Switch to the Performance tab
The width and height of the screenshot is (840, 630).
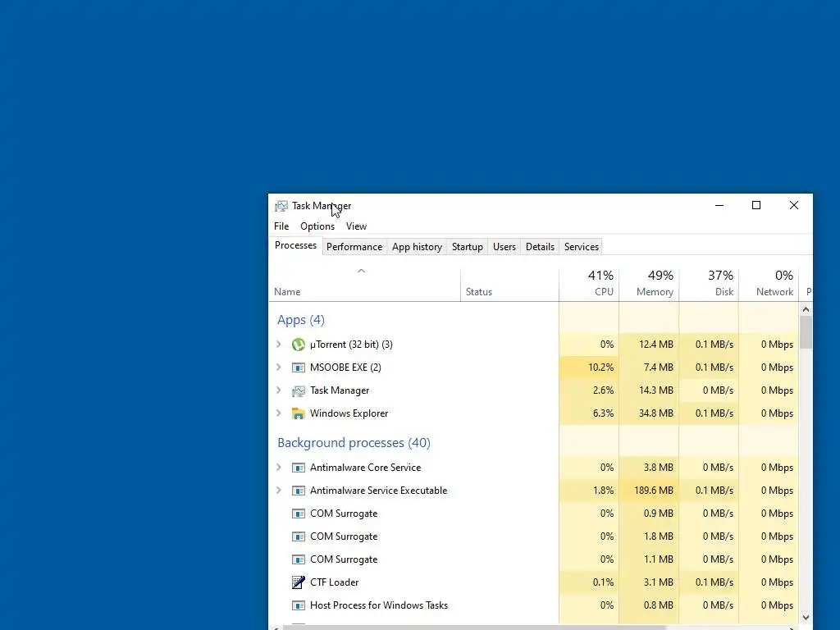[354, 247]
